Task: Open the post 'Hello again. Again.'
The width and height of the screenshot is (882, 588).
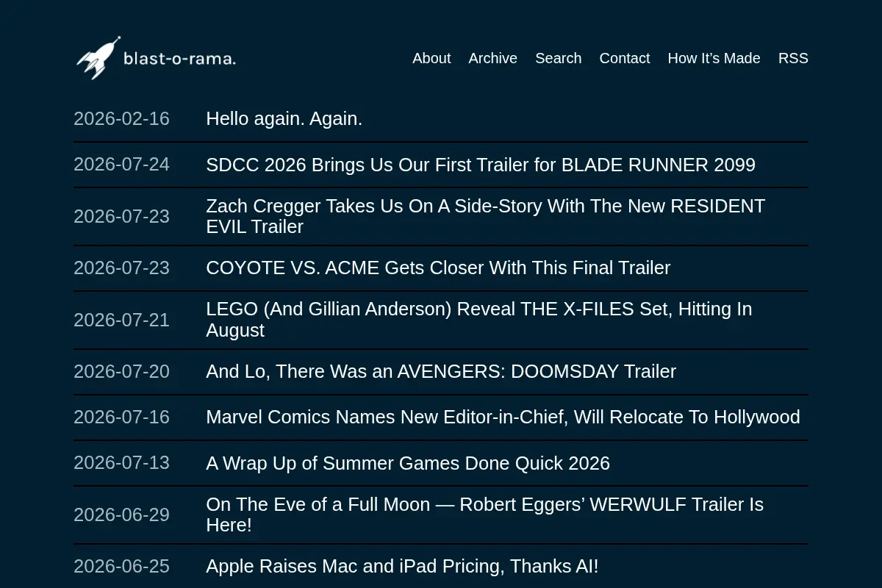Action: point(284,118)
